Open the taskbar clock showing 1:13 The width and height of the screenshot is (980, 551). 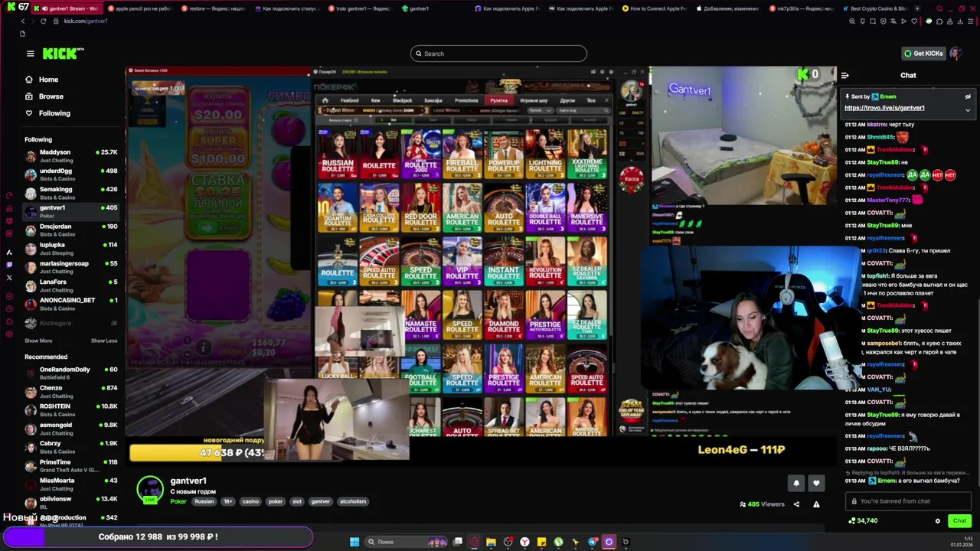(x=960, y=542)
